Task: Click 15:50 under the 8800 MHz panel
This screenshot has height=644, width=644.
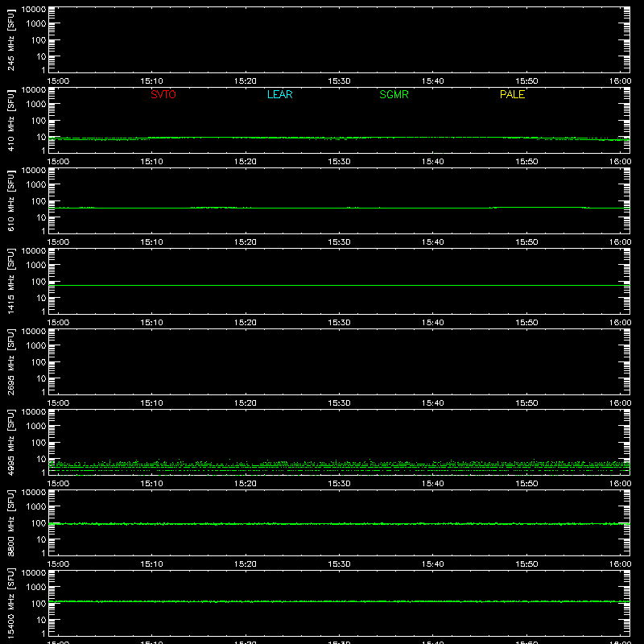Action: [526, 564]
